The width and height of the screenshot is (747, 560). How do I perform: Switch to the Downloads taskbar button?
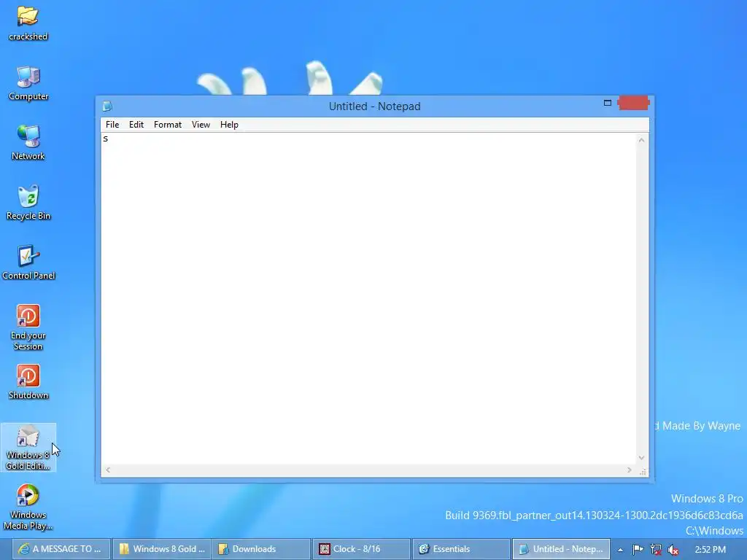261,549
